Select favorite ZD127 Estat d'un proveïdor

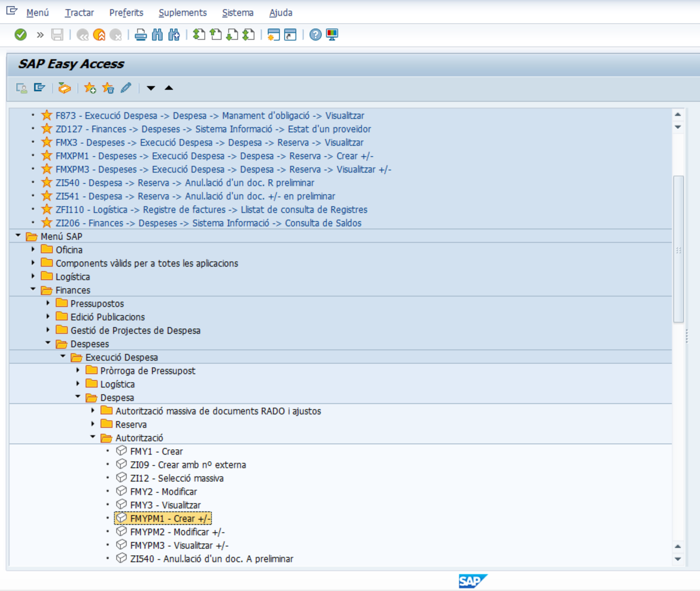(213, 129)
